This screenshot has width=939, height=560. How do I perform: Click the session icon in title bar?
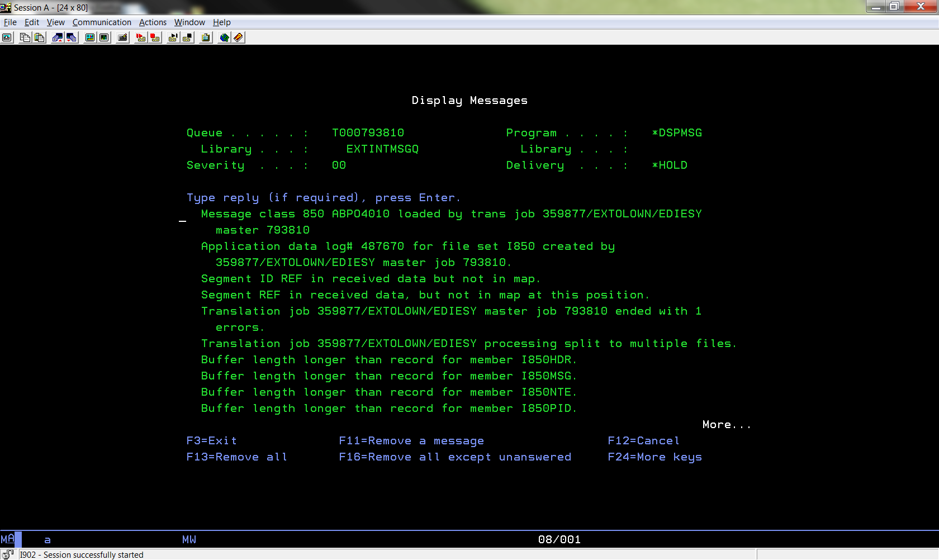click(6, 7)
